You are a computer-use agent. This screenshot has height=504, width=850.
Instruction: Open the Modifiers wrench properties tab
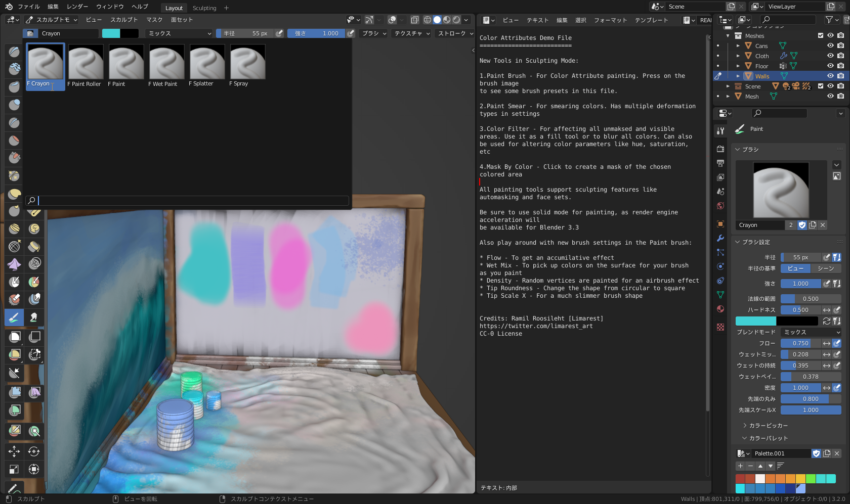[x=720, y=238]
